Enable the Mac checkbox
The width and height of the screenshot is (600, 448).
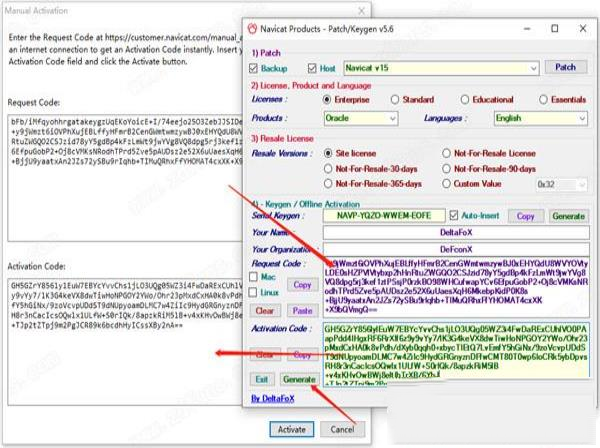253,277
